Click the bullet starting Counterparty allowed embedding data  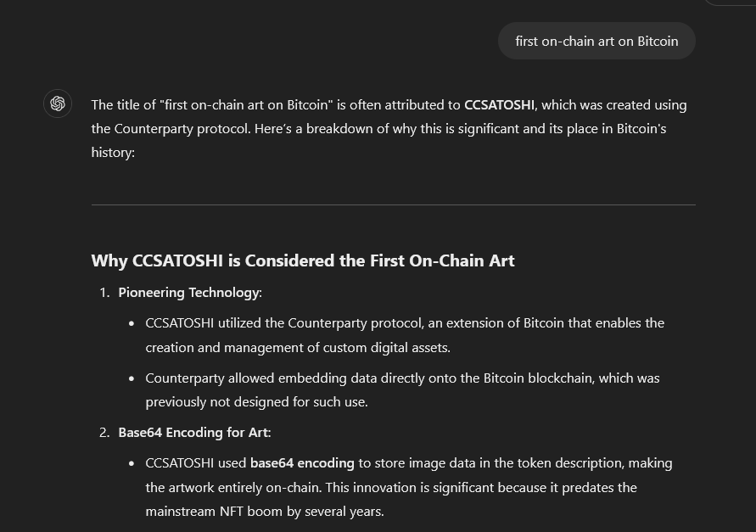click(402, 389)
